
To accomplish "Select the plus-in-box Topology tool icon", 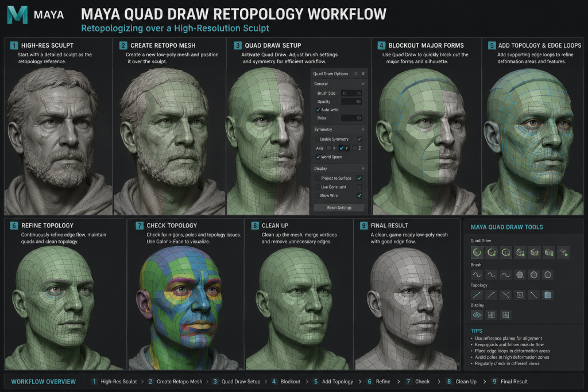I will pos(520,295).
